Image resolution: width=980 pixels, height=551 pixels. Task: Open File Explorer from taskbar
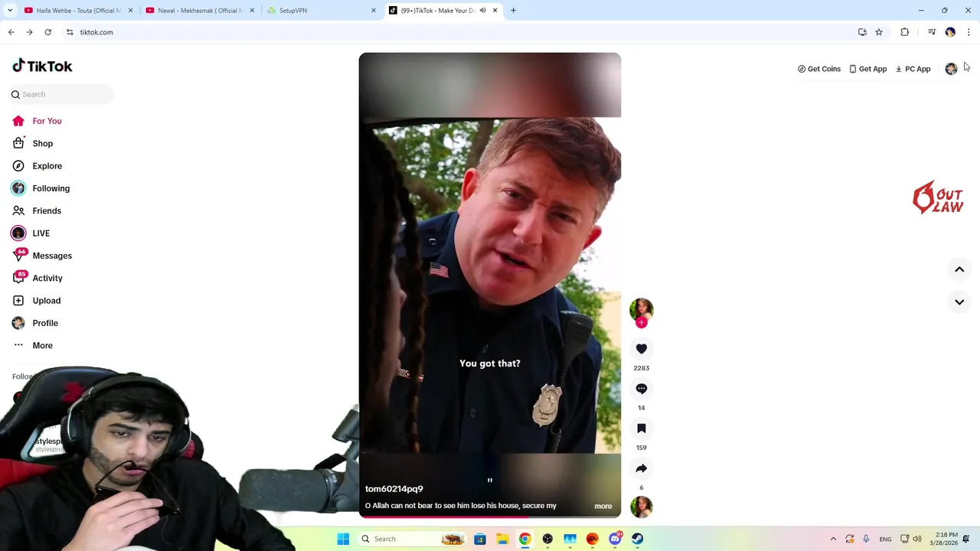502,539
